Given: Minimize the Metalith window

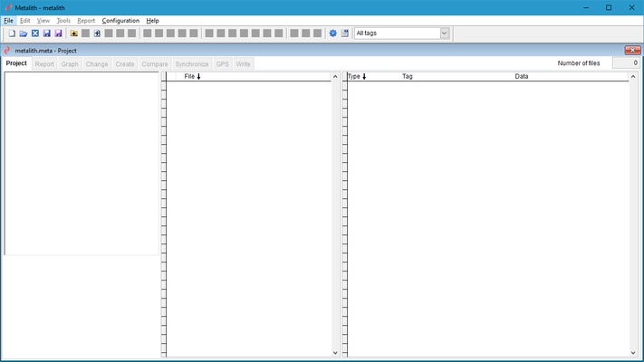Looking at the screenshot, I should pos(586,8).
